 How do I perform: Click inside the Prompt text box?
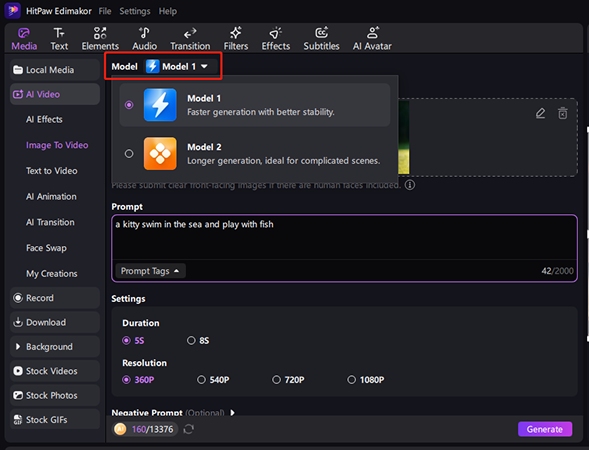coord(344,237)
